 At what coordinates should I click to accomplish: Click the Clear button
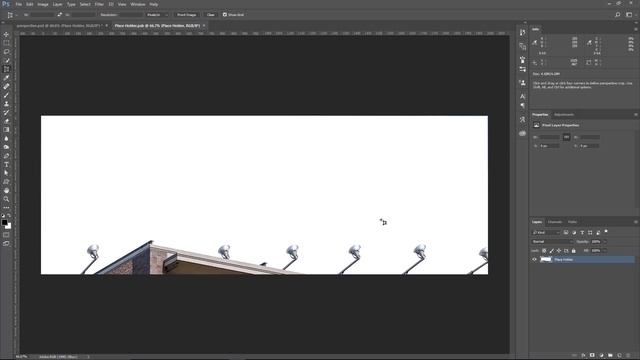coord(211,15)
